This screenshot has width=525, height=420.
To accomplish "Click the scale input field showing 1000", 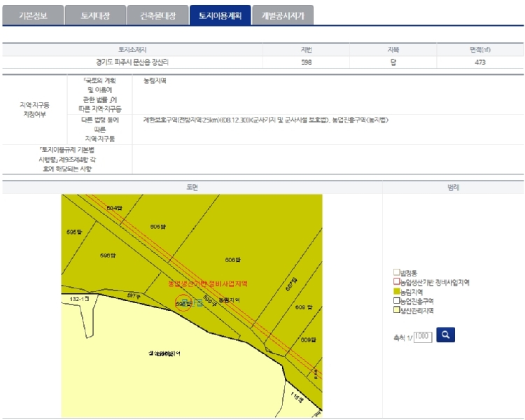I will 423,337.
